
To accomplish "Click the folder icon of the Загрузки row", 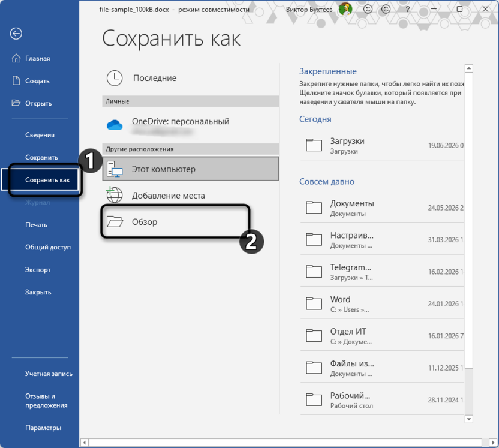I will tap(314, 145).
